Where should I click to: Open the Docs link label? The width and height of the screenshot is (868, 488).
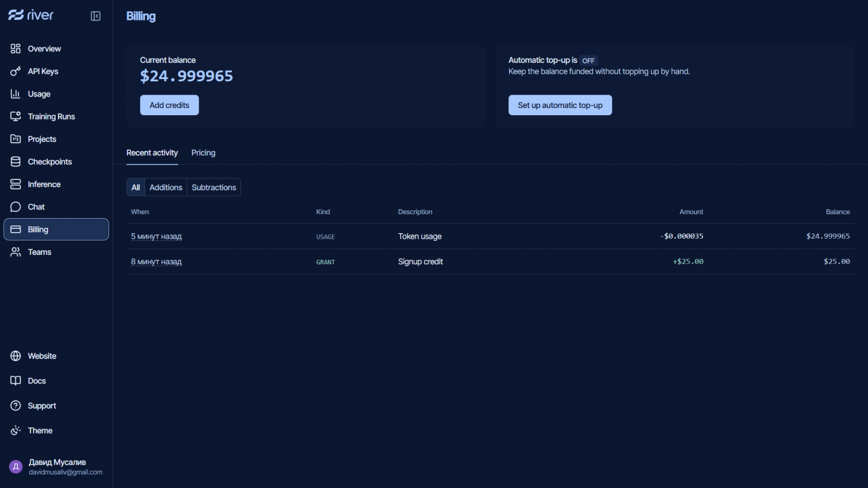[x=37, y=381]
